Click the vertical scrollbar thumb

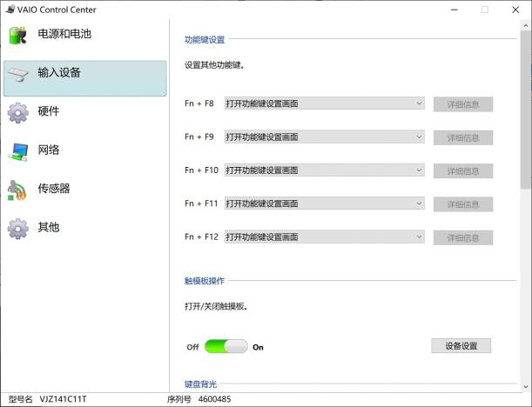click(526, 110)
